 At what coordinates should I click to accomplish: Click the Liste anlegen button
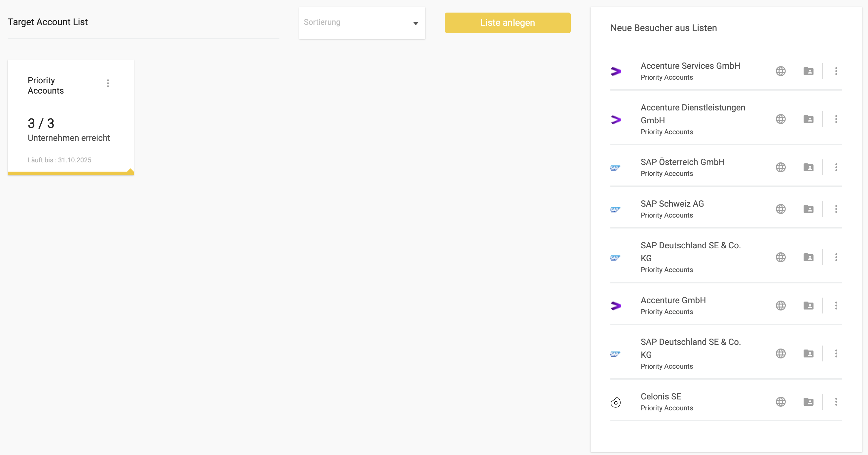(x=507, y=22)
